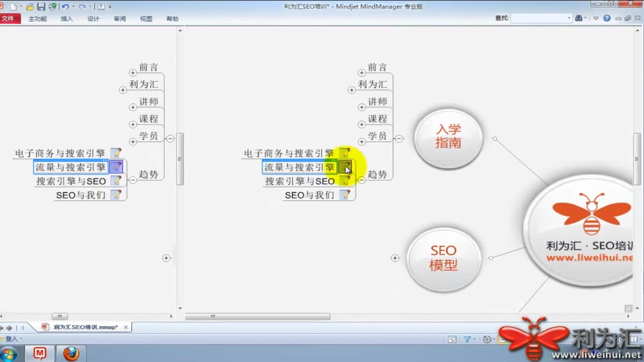The image size is (644, 362).
Task: Select the 利为汇SEO培训.mmap document tab
Action: click(x=80, y=327)
